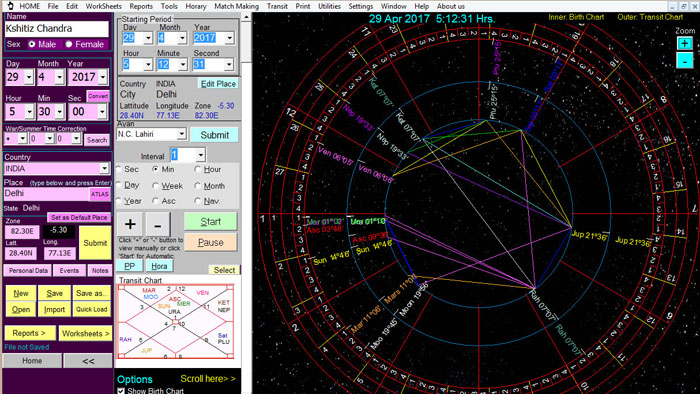Select the Month interval option

[x=197, y=186]
